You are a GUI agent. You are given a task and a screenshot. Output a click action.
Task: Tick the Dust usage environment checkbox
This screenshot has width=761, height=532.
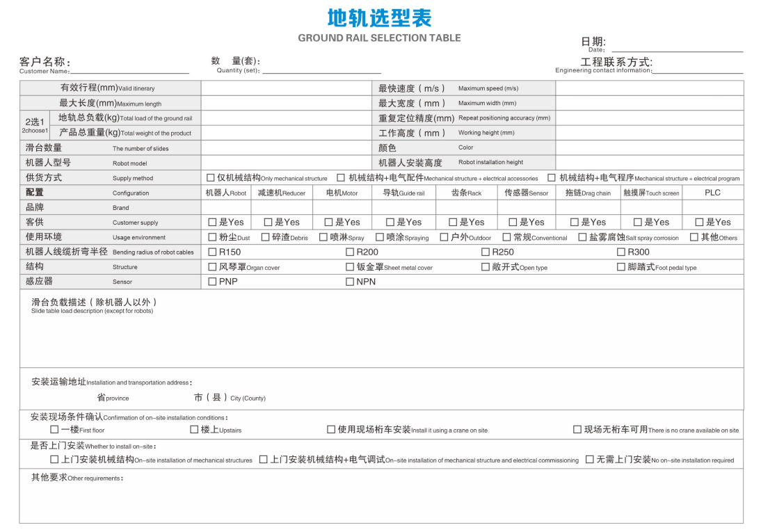point(213,237)
